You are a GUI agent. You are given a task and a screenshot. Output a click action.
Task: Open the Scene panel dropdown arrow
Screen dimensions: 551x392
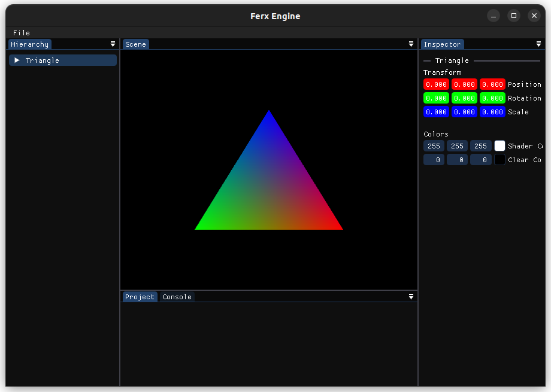coord(411,44)
